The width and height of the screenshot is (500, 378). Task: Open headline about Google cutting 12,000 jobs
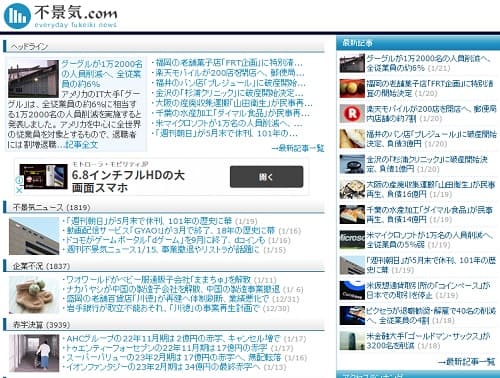click(102, 74)
